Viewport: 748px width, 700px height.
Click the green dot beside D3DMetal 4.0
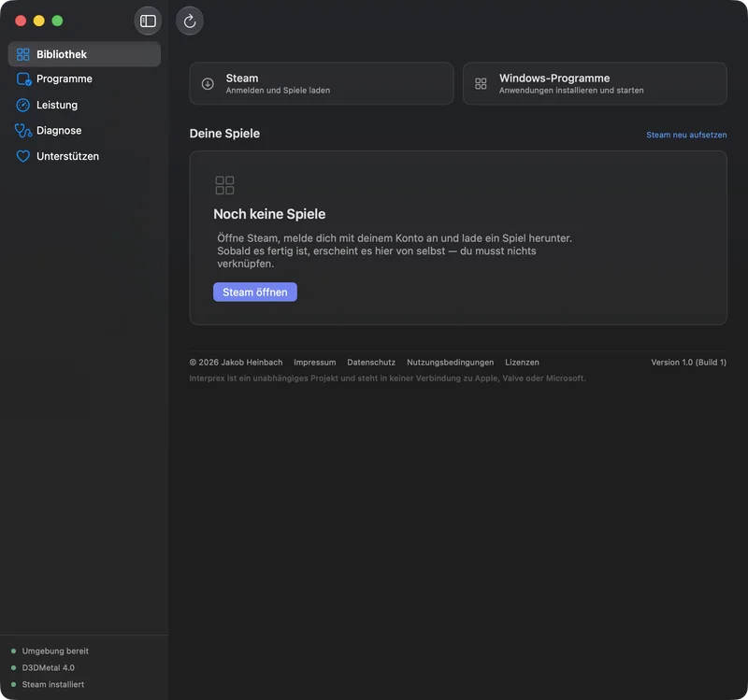point(13,667)
